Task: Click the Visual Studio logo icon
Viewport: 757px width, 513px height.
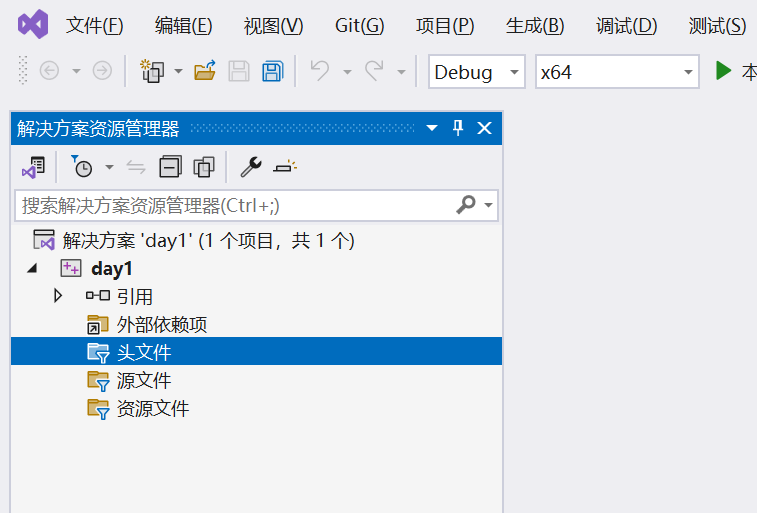Action: coord(33,24)
